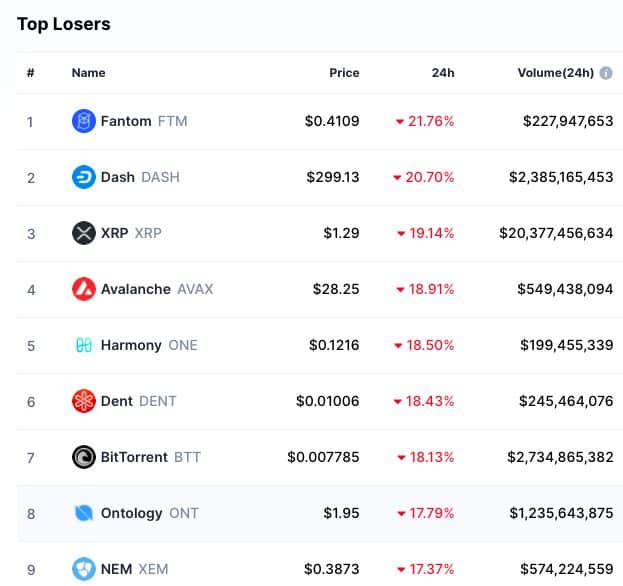623x586 pixels.
Task: Open the Avalanche AVAX coin link
Action: tap(156, 289)
